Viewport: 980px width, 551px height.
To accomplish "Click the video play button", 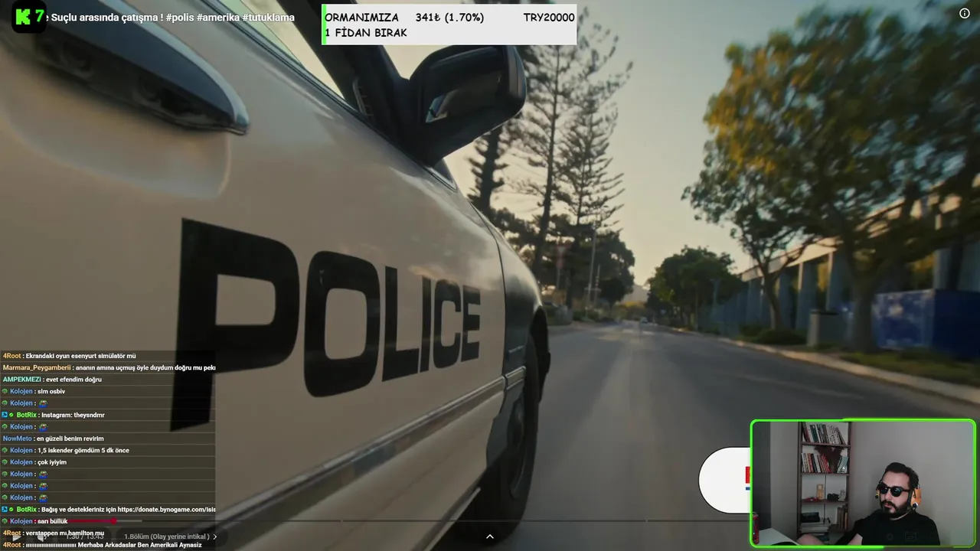I will coord(15,536).
